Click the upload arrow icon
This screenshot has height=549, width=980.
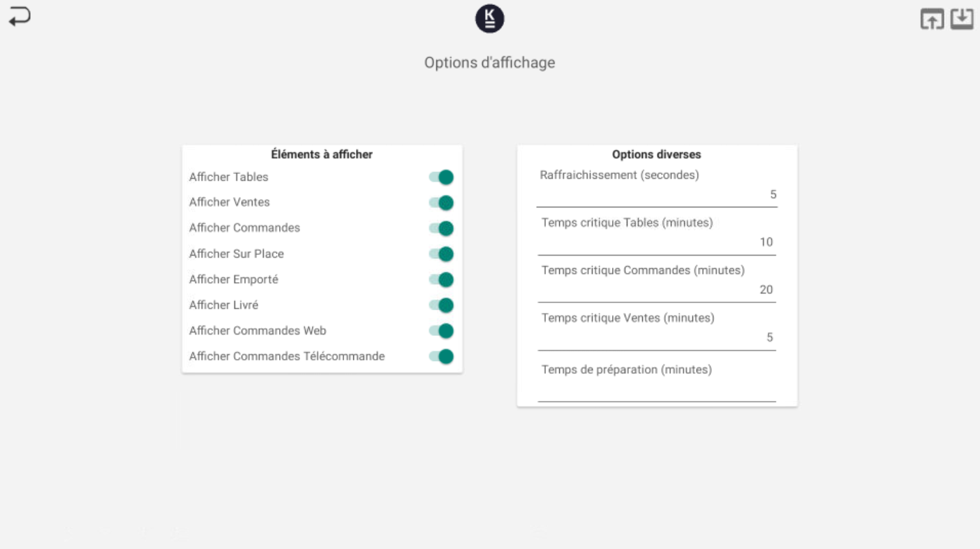coord(932,20)
